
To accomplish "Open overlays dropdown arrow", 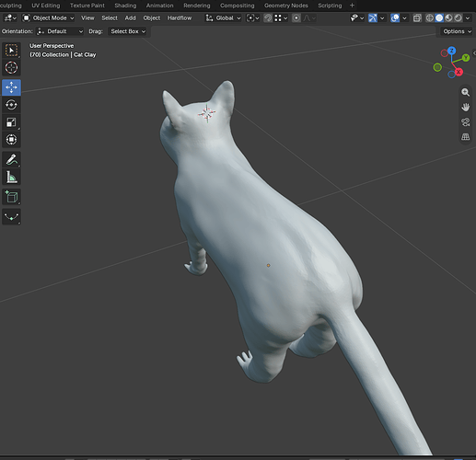I will pyautogui.click(x=404, y=18).
